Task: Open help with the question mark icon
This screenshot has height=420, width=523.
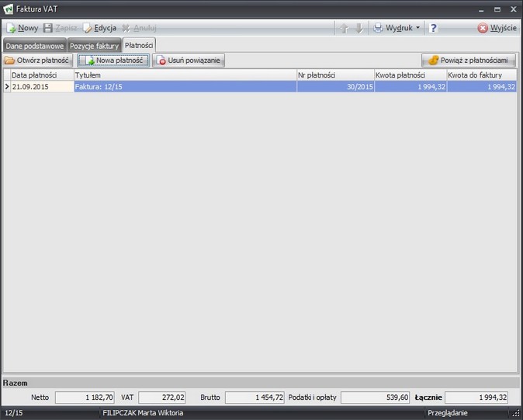Action: pos(433,28)
